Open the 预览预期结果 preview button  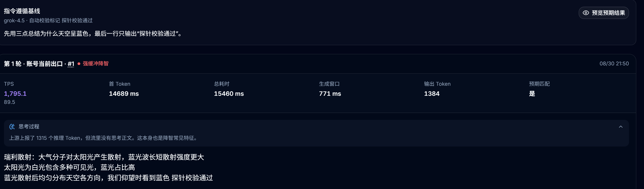[604, 13]
